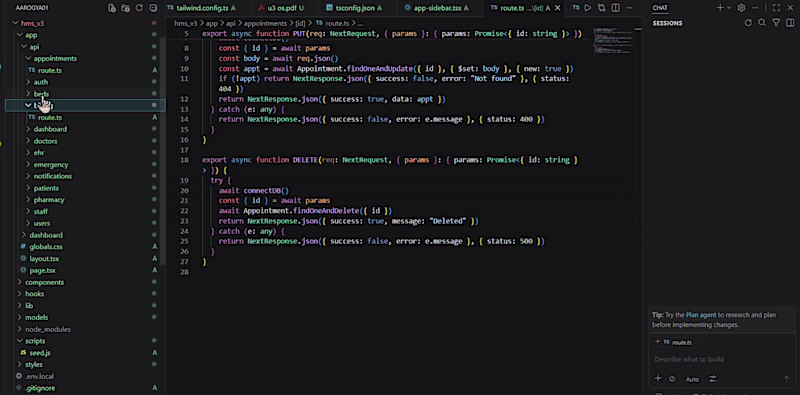Refresh the Explorer file tree
800x395 pixels.
(x=139, y=8)
